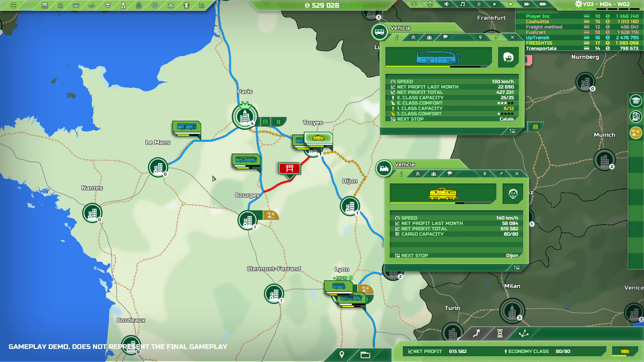Open the bank building icon

pos(139,5)
